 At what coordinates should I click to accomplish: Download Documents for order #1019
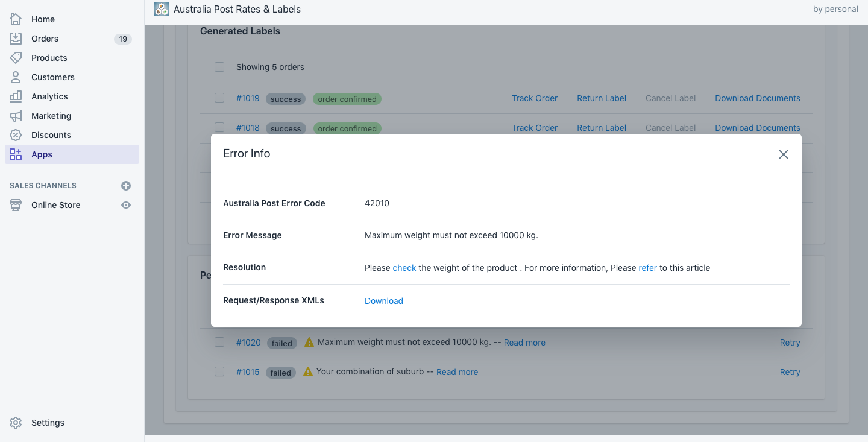tap(758, 98)
